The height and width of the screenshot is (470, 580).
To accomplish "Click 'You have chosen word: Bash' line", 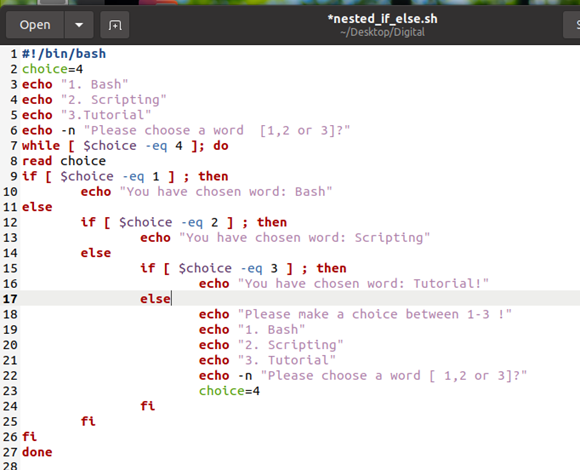I will pyautogui.click(x=207, y=192).
